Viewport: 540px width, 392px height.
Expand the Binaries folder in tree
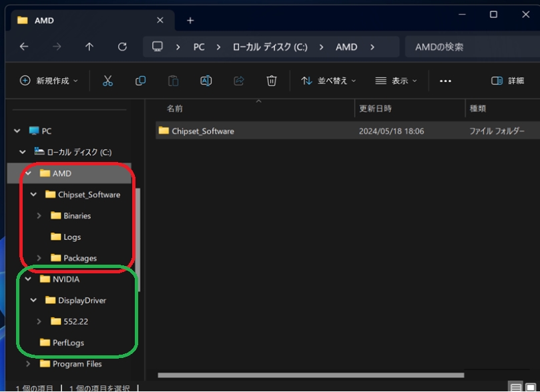pos(39,215)
